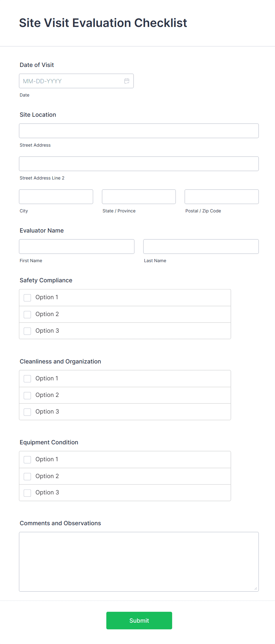Click the Postal / Zip Code field
The width and height of the screenshot is (275, 644).
[x=221, y=196]
